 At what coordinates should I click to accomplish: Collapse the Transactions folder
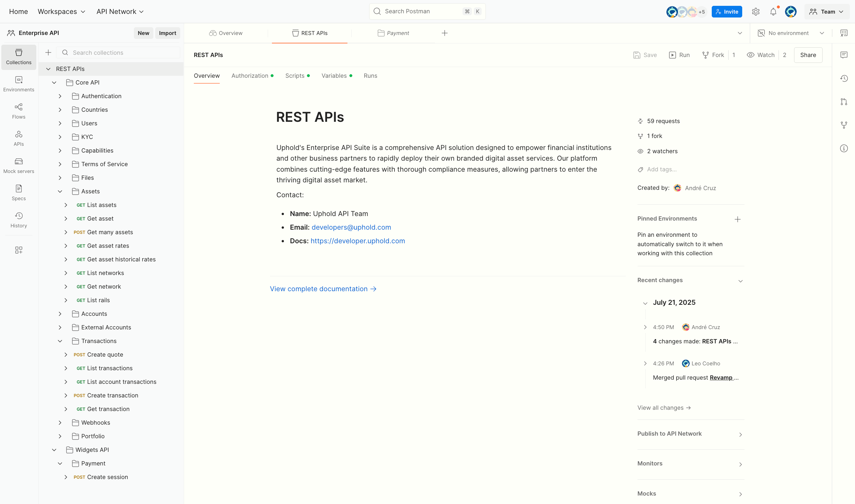coord(60,341)
